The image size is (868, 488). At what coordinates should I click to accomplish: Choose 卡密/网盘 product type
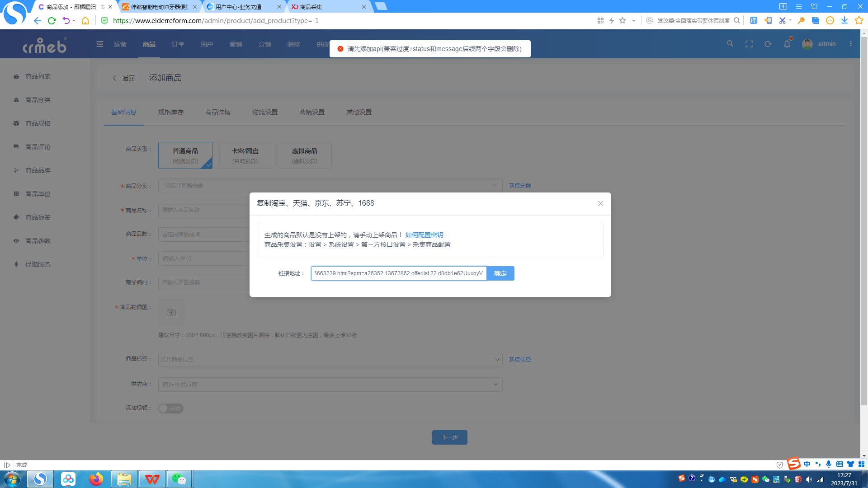point(245,155)
